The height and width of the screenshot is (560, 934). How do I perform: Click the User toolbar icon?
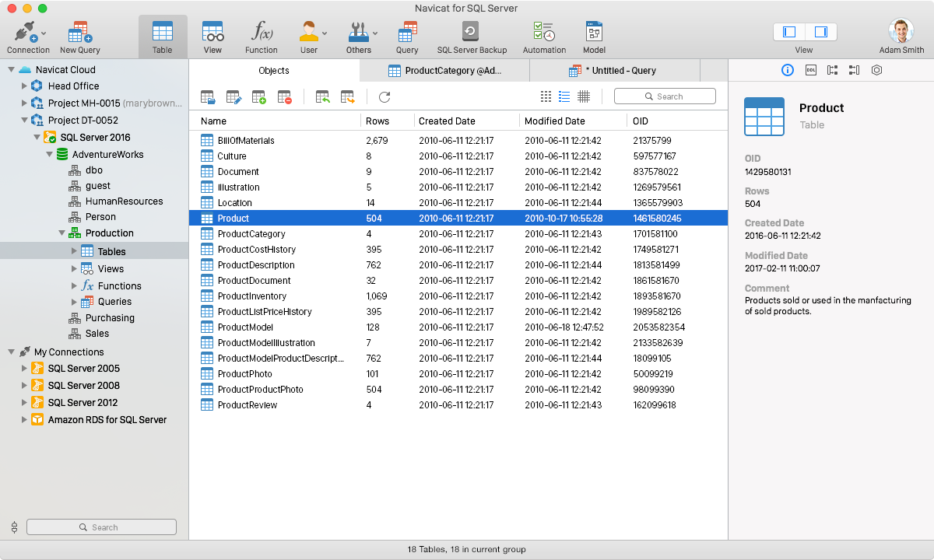point(308,32)
